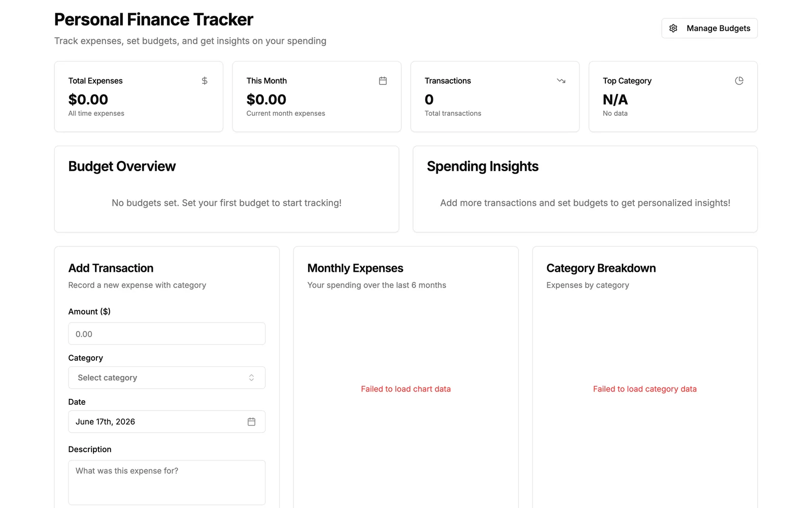Click the Category Breakdown heading

(x=601, y=268)
